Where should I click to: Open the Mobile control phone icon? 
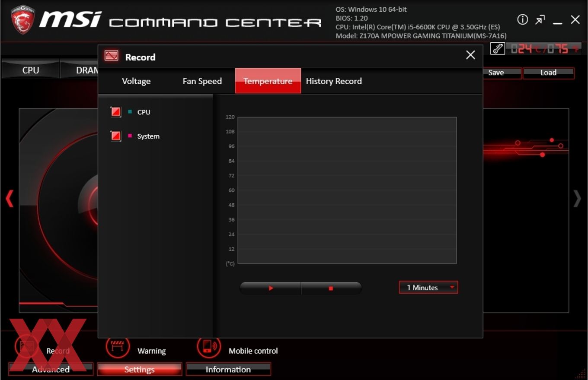point(209,347)
